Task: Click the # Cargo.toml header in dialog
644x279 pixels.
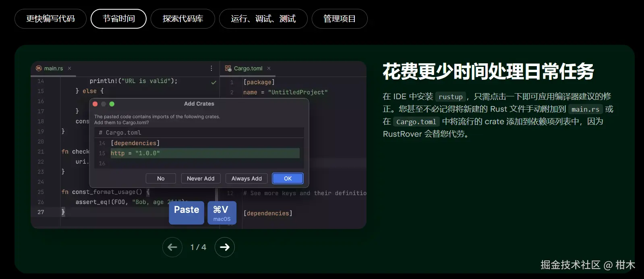Action: point(120,133)
